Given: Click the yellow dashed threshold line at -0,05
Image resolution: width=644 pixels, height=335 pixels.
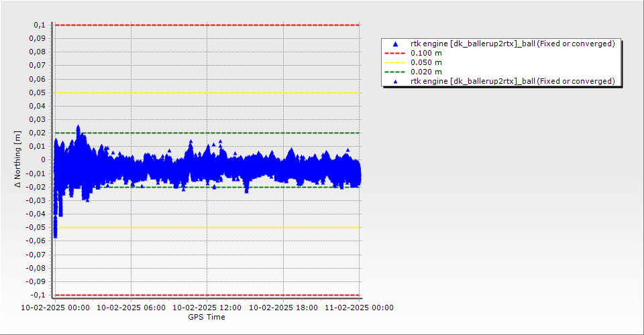Looking at the screenshot, I should pos(207,228).
